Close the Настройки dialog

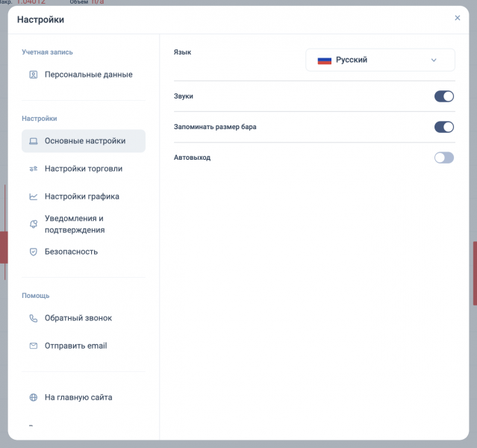(458, 18)
